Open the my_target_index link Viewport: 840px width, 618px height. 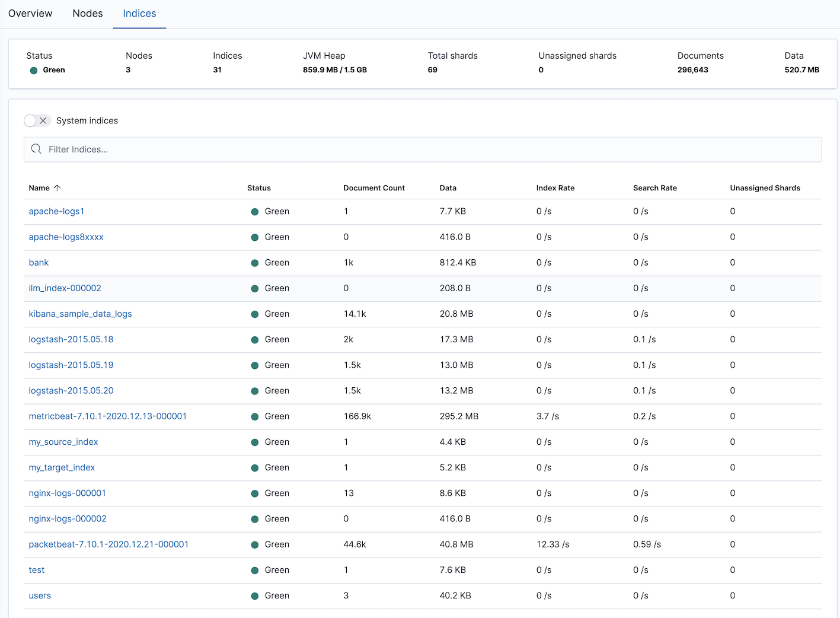tap(62, 467)
